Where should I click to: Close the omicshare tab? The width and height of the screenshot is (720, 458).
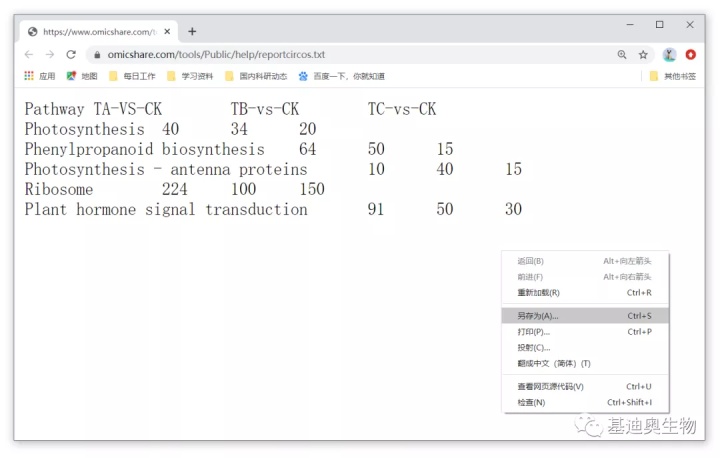pos(167,32)
